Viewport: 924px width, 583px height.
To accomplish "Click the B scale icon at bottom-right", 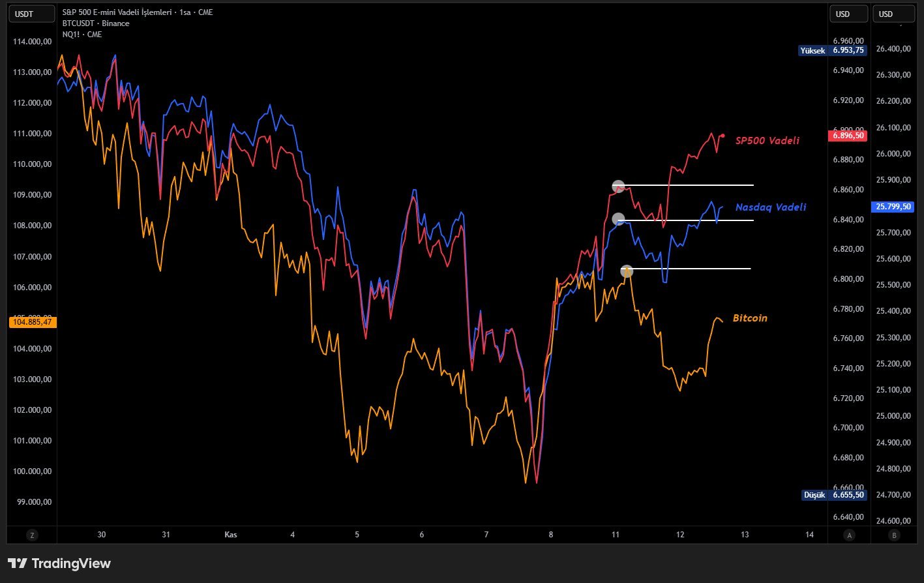I will tap(894, 535).
